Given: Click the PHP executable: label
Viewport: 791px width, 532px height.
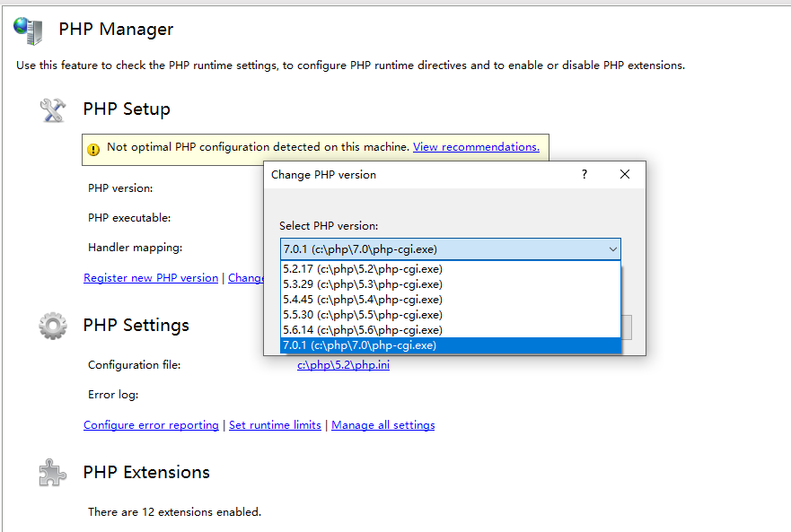Looking at the screenshot, I should 129,218.
